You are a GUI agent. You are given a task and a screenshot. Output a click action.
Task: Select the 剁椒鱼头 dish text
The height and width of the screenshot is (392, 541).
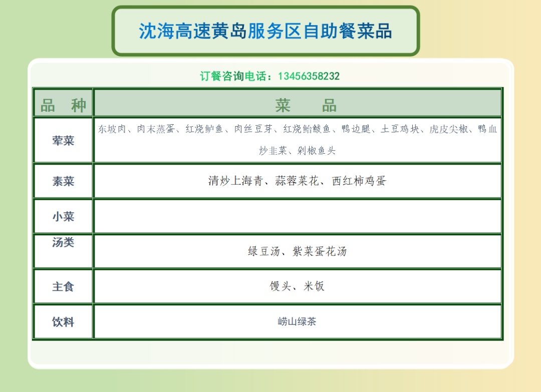coord(316,151)
